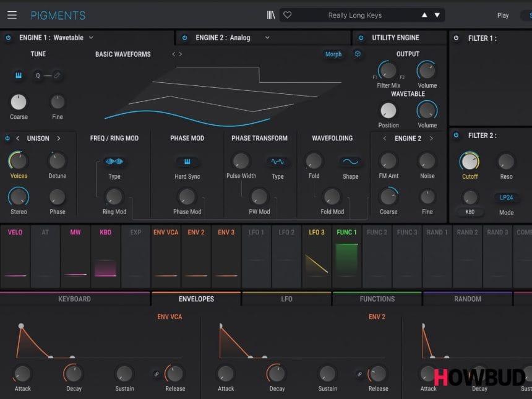Toggle Filter 2 power button
The height and width of the screenshot is (399, 532).
(x=457, y=135)
